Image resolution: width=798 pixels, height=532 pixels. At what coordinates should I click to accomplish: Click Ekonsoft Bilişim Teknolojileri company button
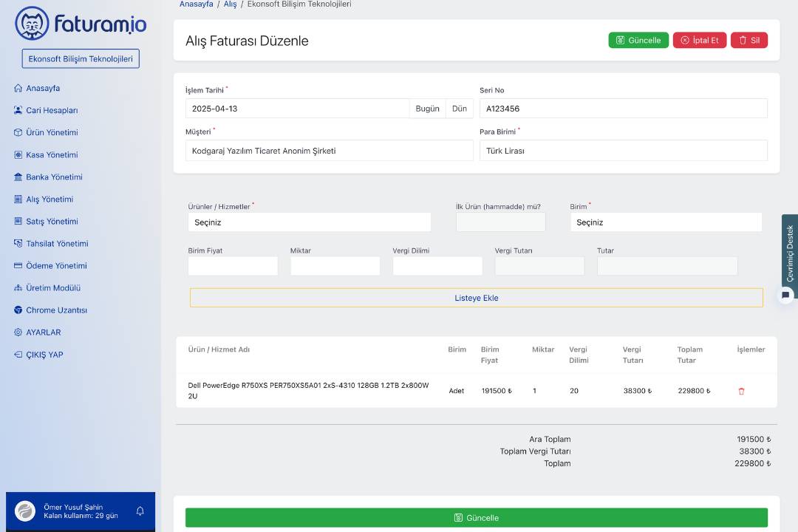(x=81, y=58)
